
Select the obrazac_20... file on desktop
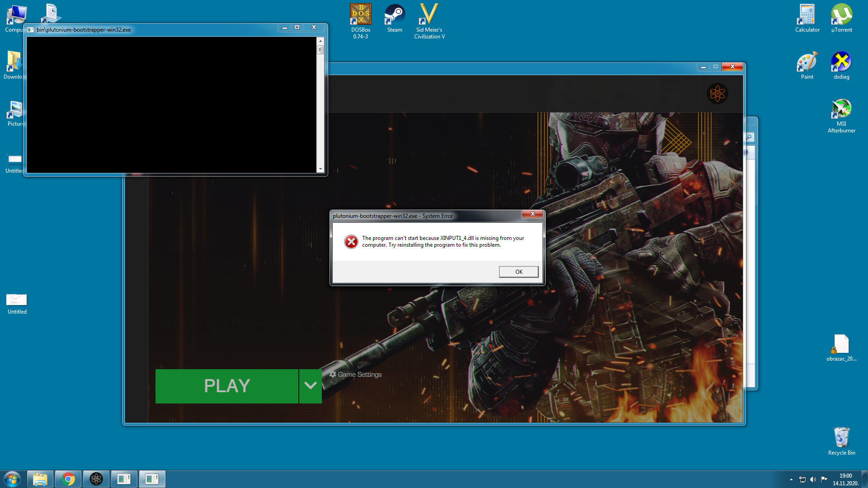(x=842, y=348)
